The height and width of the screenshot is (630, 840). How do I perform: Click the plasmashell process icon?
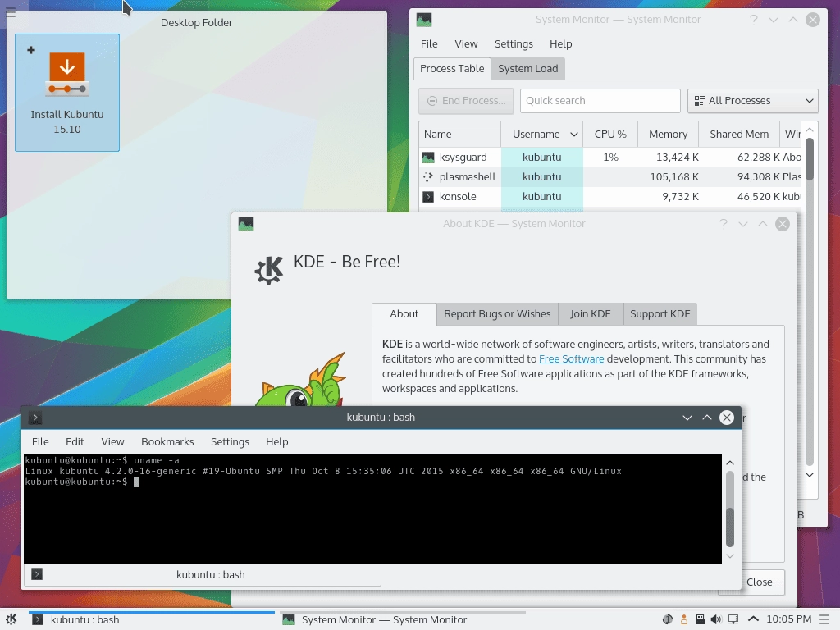click(428, 177)
